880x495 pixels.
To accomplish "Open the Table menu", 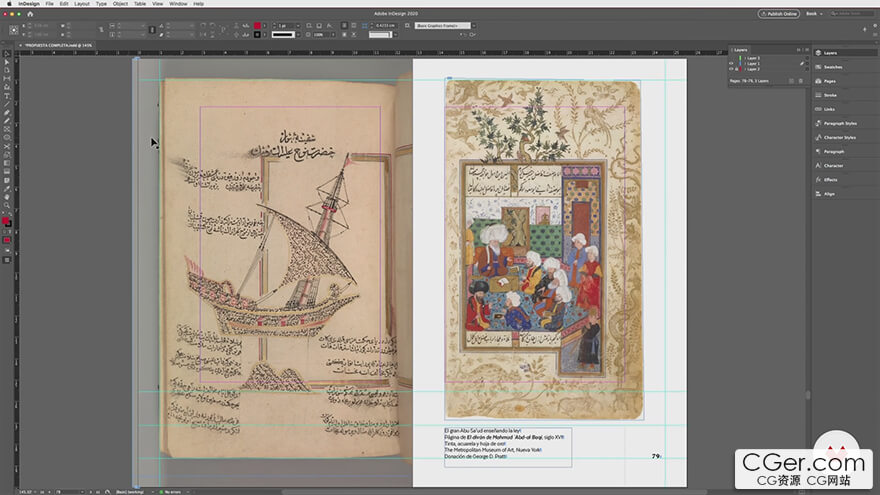I will [x=140, y=3].
